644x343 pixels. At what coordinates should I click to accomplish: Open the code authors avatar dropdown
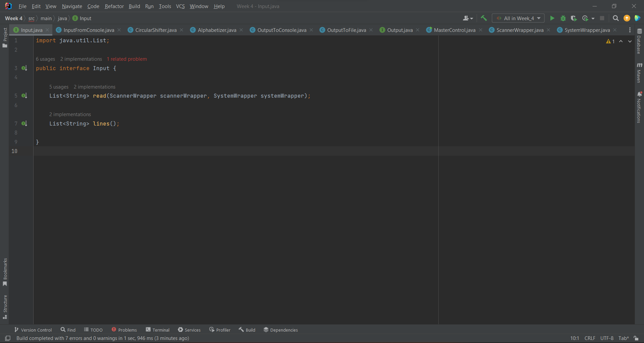(x=468, y=18)
